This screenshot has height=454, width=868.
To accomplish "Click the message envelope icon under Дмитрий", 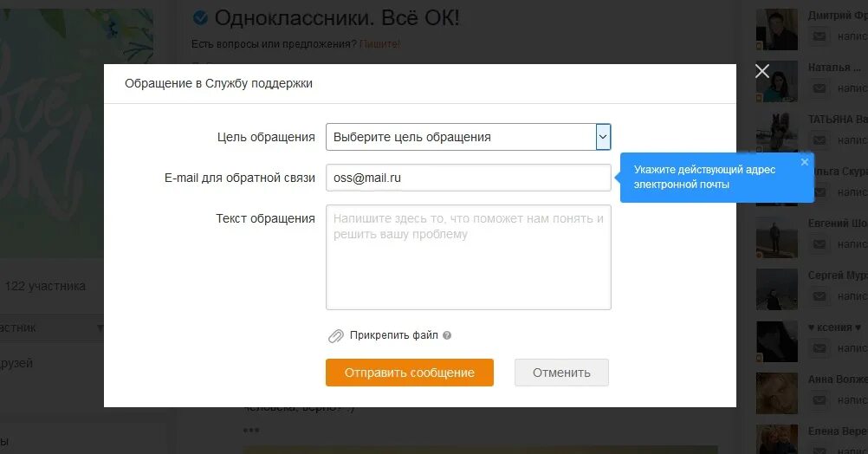I will pyautogui.click(x=819, y=36).
